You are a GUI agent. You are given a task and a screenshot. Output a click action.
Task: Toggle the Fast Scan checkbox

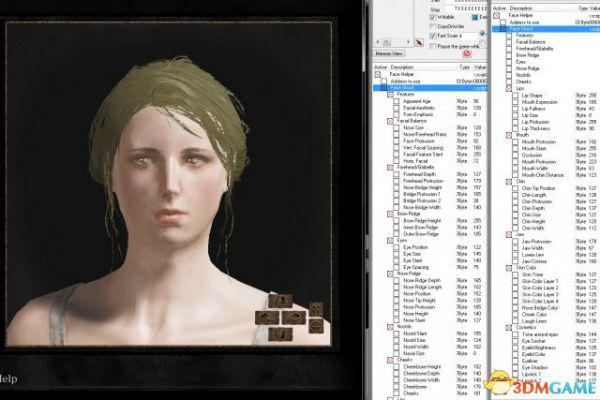point(433,36)
